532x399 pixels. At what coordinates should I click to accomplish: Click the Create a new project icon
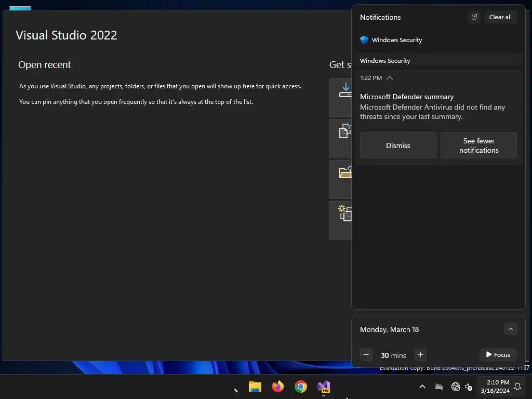click(345, 213)
